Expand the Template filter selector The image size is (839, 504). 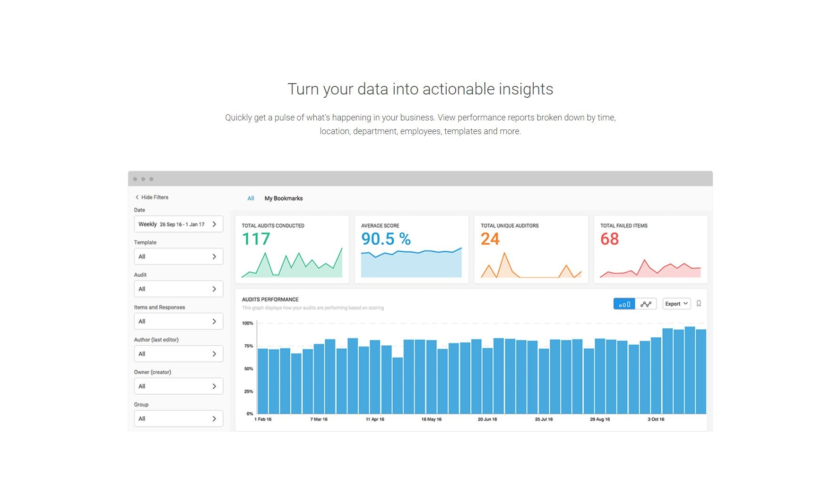coord(179,256)
